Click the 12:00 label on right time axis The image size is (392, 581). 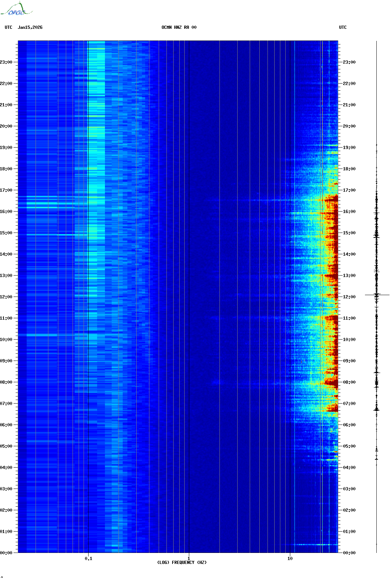pyautogui.click(x=349, y=297)
